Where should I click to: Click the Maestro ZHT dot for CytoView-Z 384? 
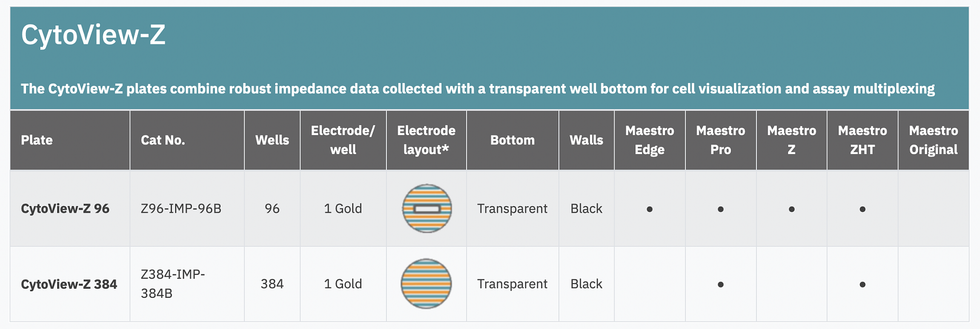(862, 285)
